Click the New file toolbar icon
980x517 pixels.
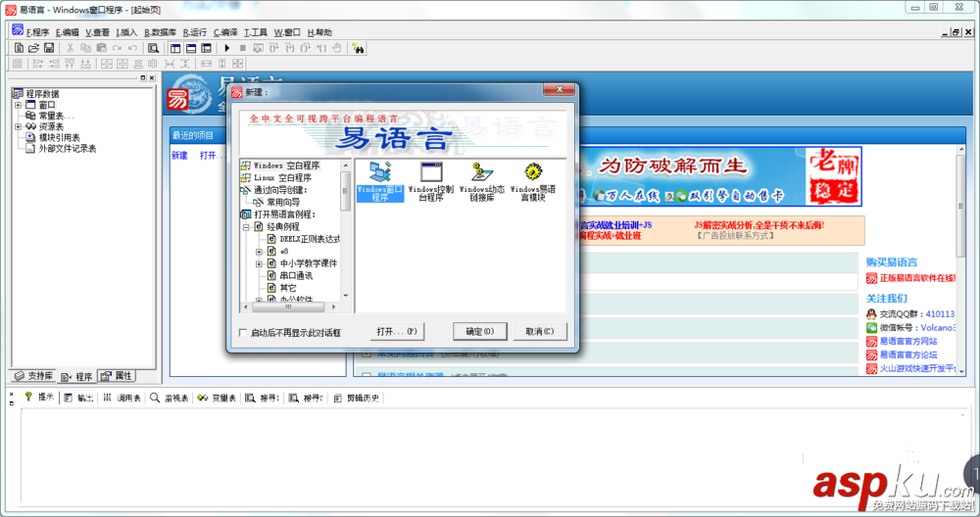(19, 48)
